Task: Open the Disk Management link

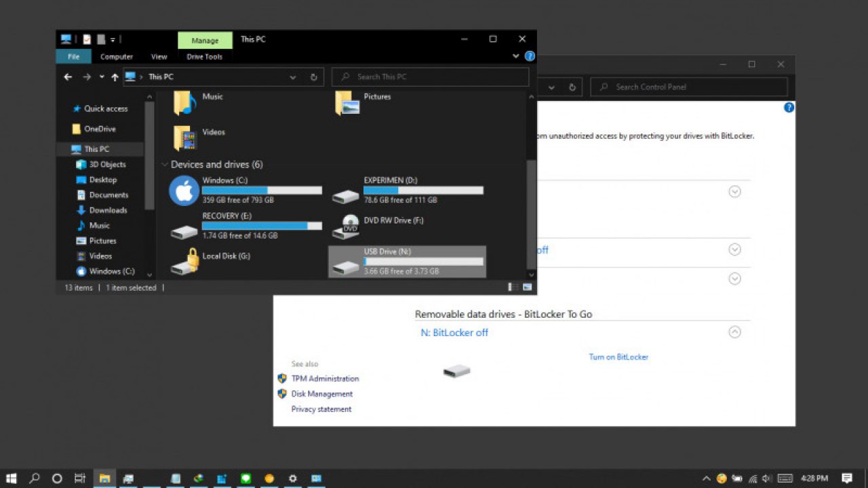Action: (322, 394)
